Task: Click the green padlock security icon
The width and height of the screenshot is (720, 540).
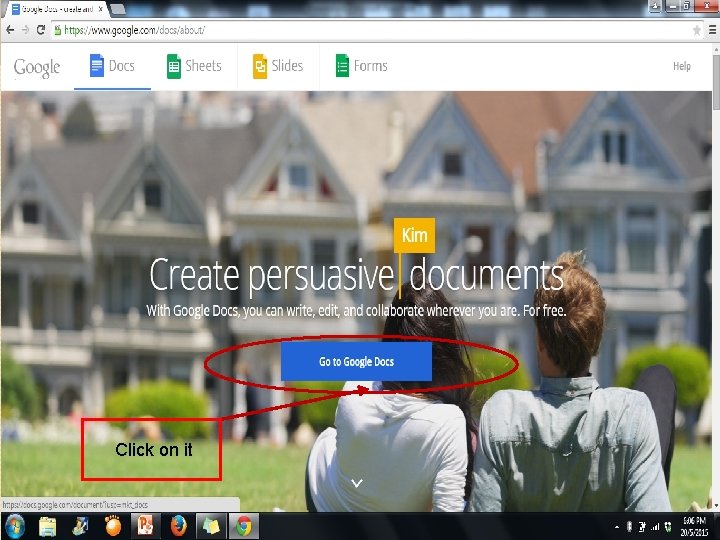Action: click(57, 30)
